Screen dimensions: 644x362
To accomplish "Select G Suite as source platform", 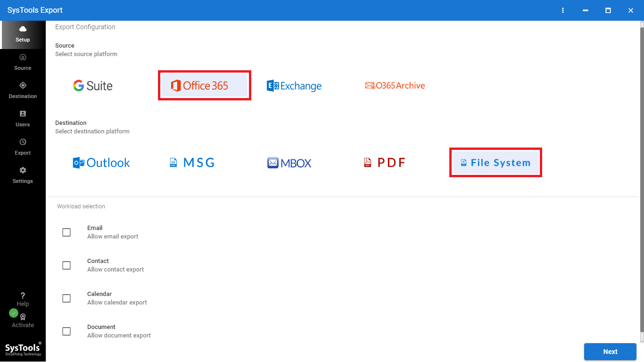I will (93, 85).
